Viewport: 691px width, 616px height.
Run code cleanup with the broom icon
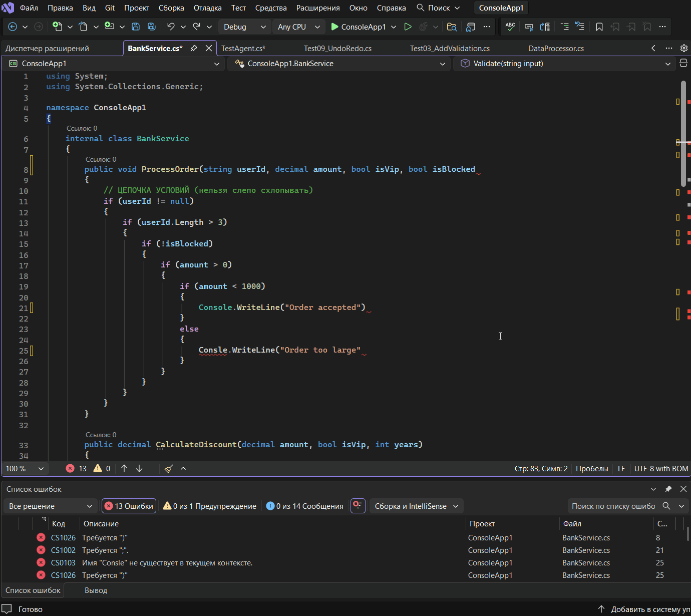point(169,468)
